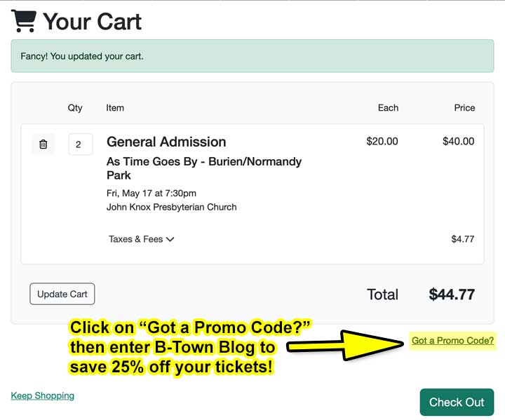Image resolution: width=505 pixels, height=420 pixels.
Task: Click the $4.77 taxes and fees amount
Action: [462, 239]
